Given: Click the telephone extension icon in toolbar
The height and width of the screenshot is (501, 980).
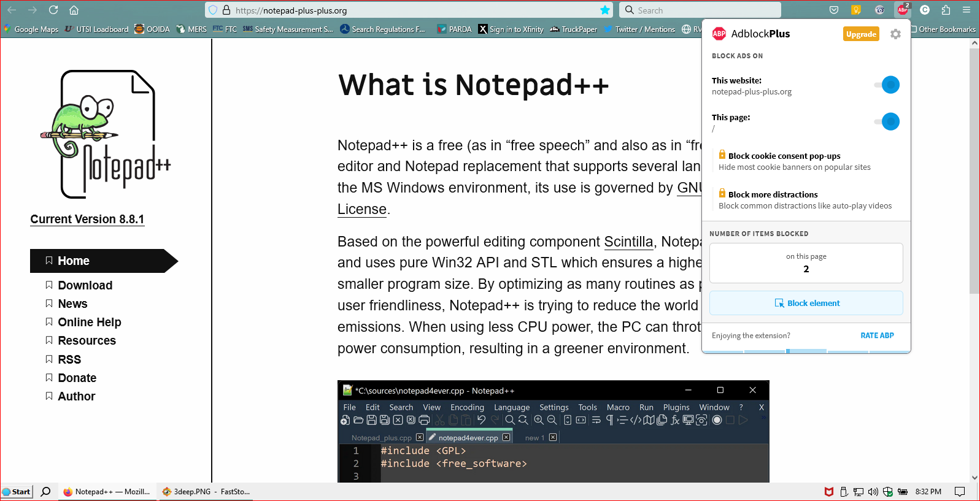Looking at the screenshot, I should (x=879, y=10).
